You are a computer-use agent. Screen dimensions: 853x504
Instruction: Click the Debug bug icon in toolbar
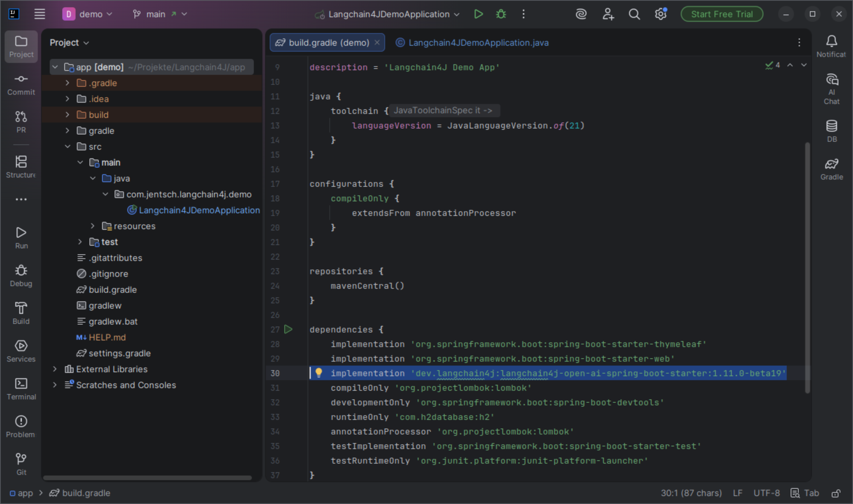tap(501, 14)
